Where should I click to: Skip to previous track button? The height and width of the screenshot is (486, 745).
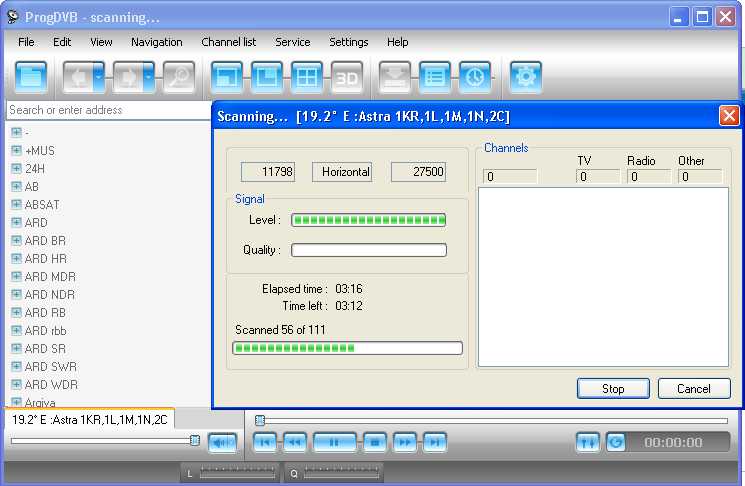tap(265, 443)
